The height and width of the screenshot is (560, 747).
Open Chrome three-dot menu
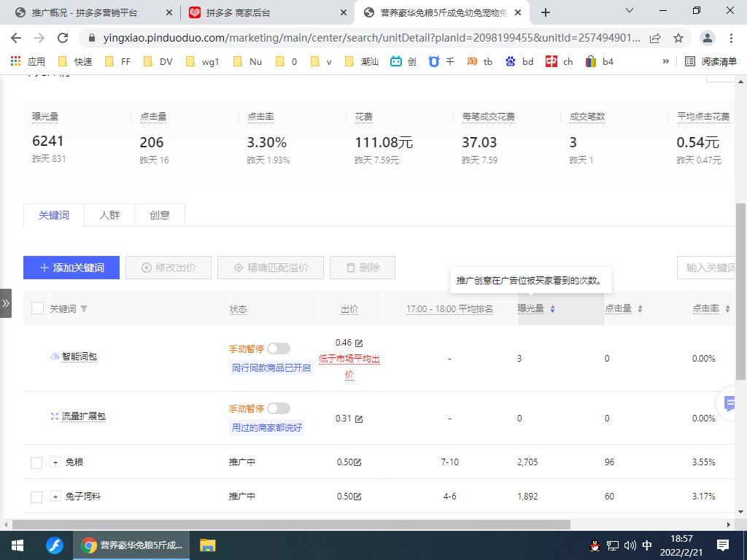click(x=731, y=38)
